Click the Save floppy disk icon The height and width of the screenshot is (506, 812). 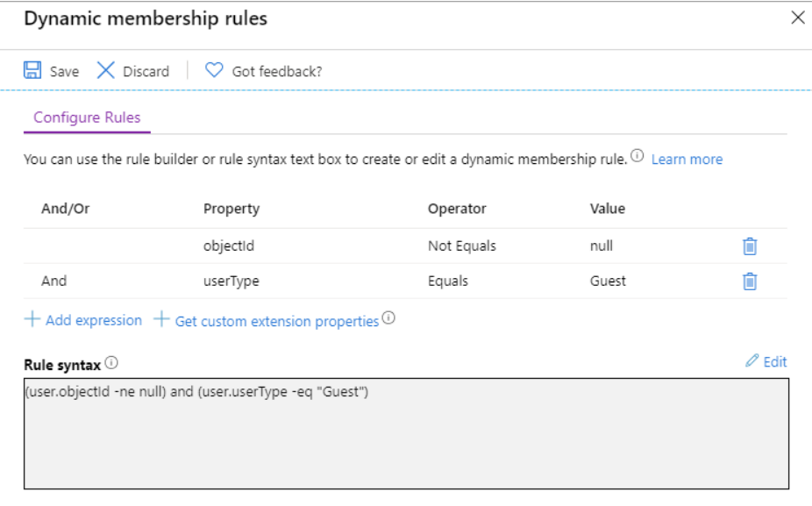[32, 71]
